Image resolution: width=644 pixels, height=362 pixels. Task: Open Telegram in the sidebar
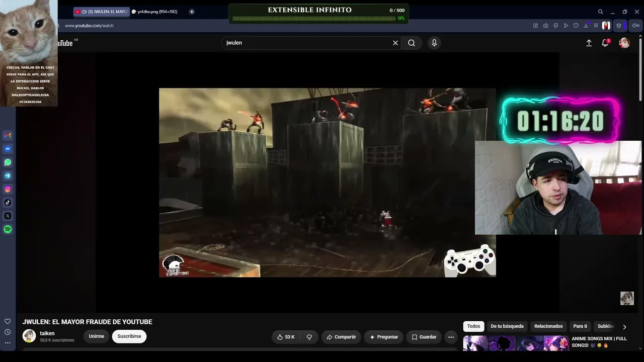(8, 176)
